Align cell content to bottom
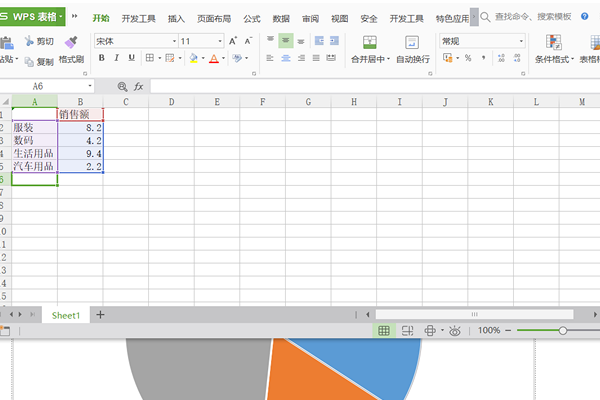The width and height of the screenshot is (600, 400). tap(301, 41)
